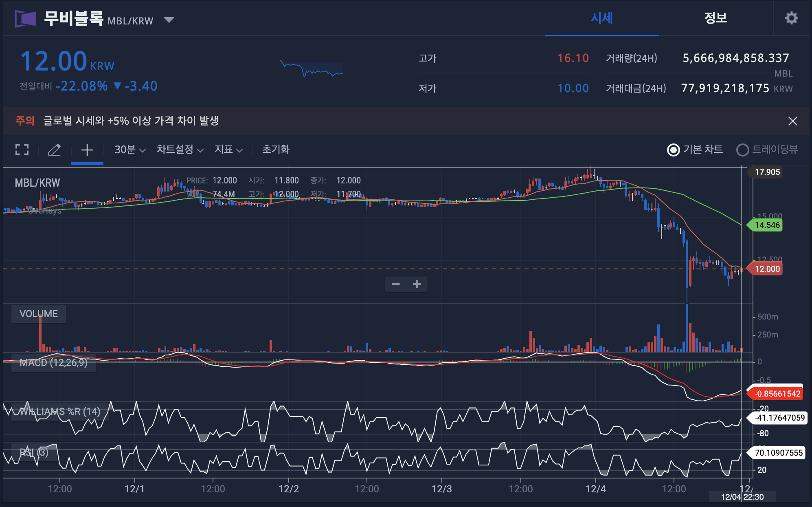The width and height of the screenshot is (812, 507).
Task: Click the fullscreen expand chart icon
Action: pos(22,150)
